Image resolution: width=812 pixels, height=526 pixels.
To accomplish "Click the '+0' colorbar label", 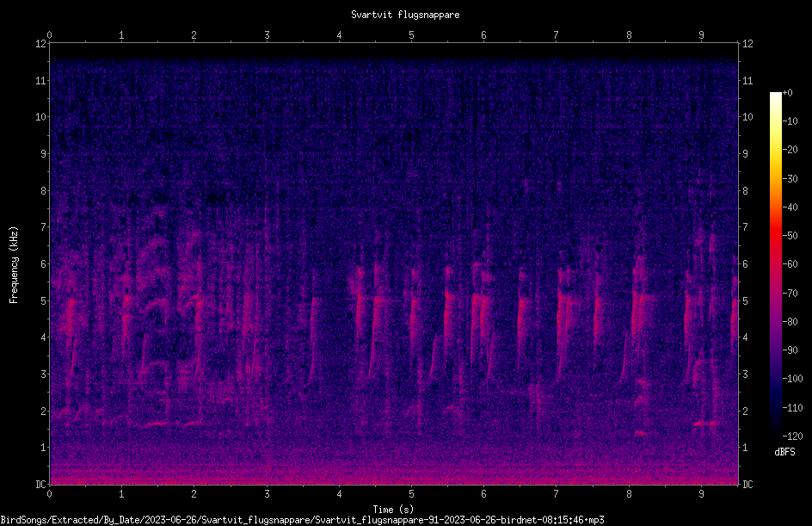I will 788,93.
